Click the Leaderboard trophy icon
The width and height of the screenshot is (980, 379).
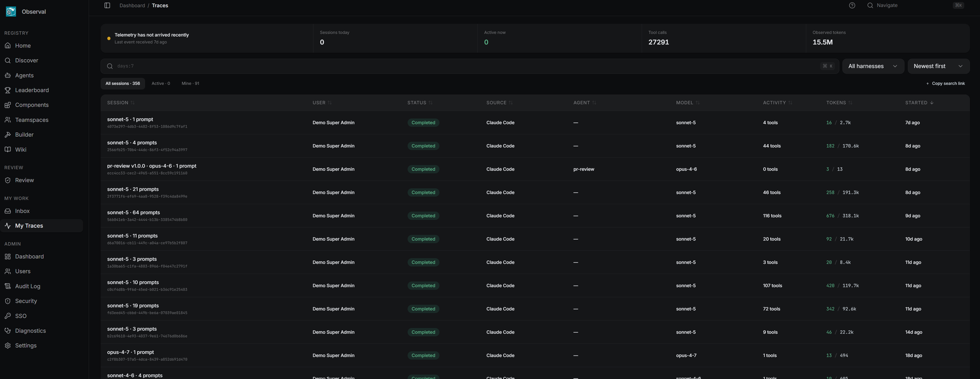point(8,90)
